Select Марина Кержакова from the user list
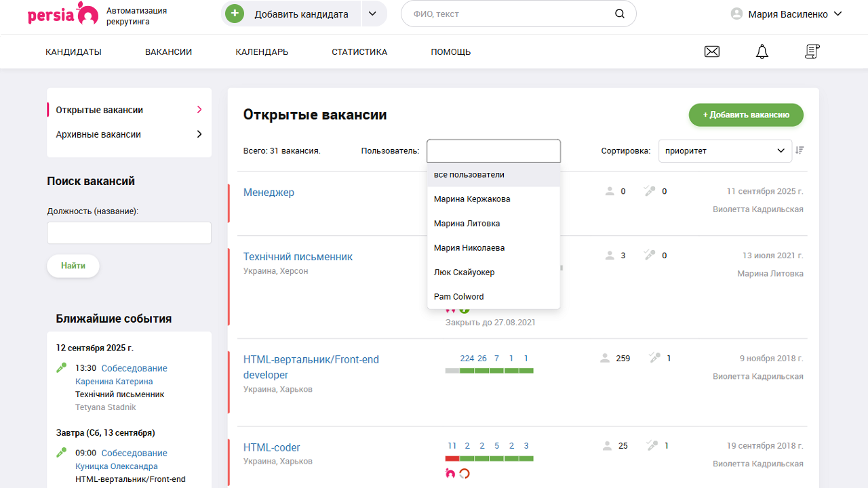The height and width of the screenshot is (488, 868). pyautogui.click(x=471, y=199)
